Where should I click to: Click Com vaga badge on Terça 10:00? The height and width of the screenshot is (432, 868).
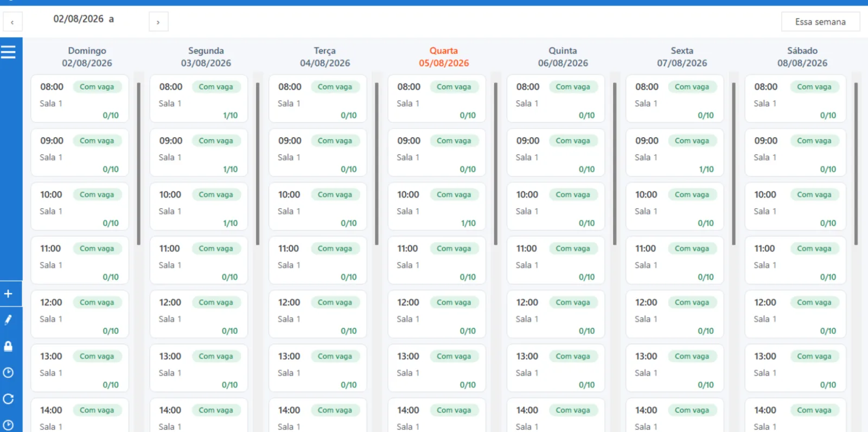pos(335,195)
